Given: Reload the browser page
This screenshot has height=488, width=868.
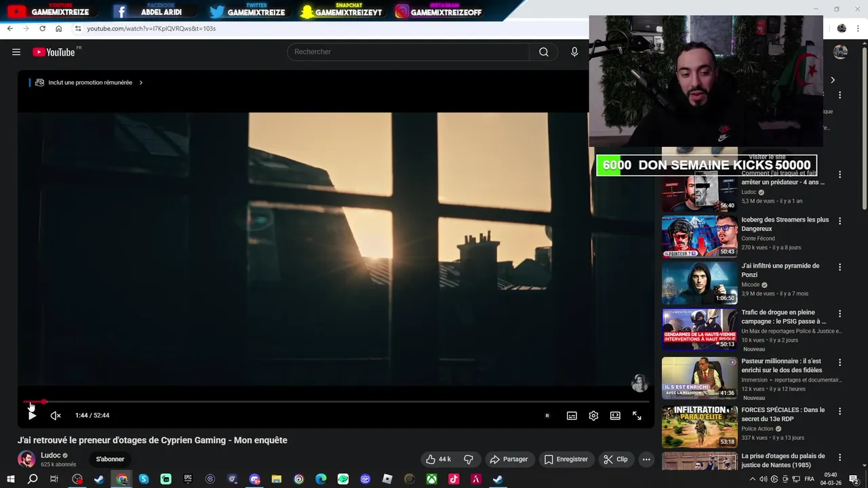Looking at the screenshot, I should pyautogui.click(x=42, y=28).
